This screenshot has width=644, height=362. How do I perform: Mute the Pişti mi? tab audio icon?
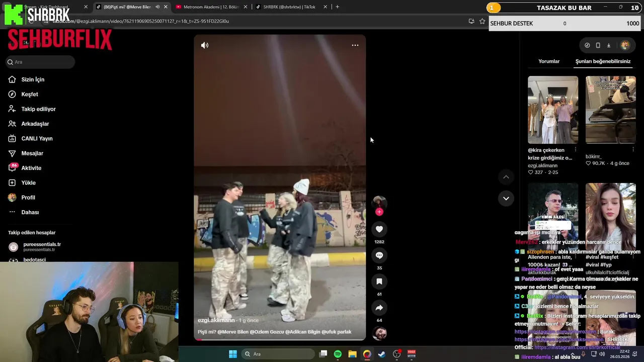coord(157,7)
